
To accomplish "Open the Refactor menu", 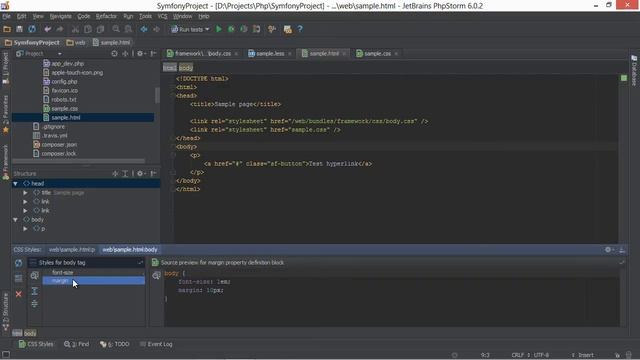I will tap(106, 16).
